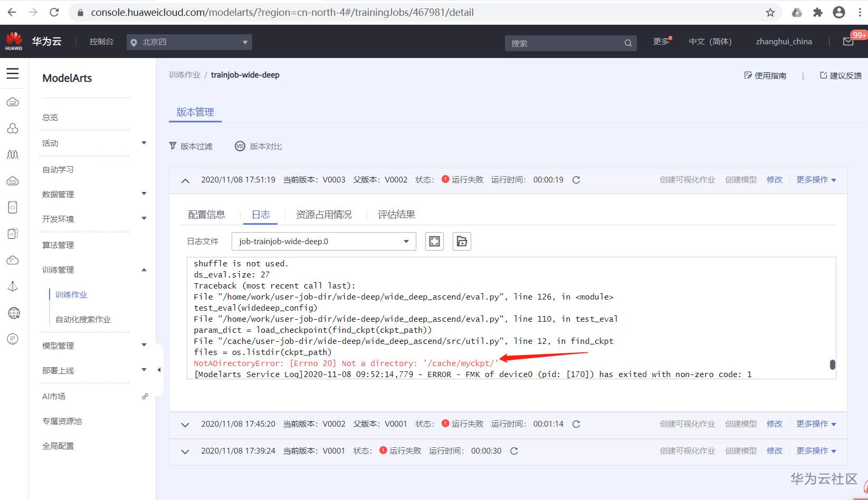Screen dimensions: 868x500
Task: Open 更多操作 dropdown for version V0002
Action: pos(816,424)
